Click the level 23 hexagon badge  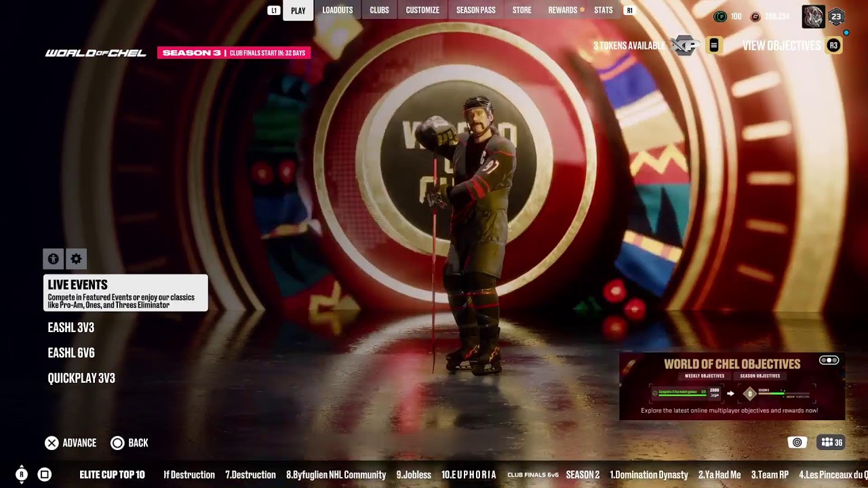click(836, 17)
